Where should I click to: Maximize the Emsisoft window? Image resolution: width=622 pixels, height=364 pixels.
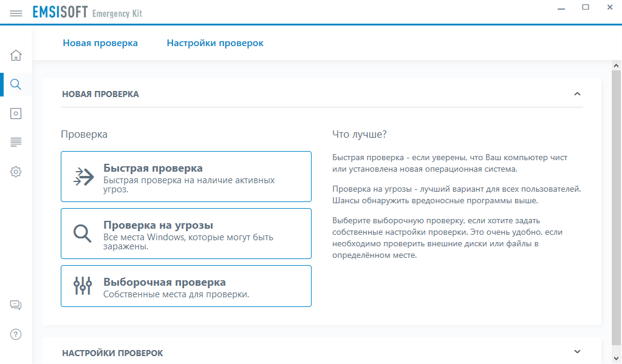(586, 7)
